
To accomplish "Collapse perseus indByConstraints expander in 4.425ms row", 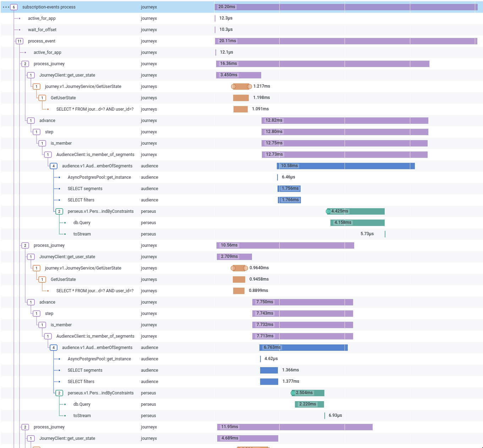I will (x=59, y=211).
